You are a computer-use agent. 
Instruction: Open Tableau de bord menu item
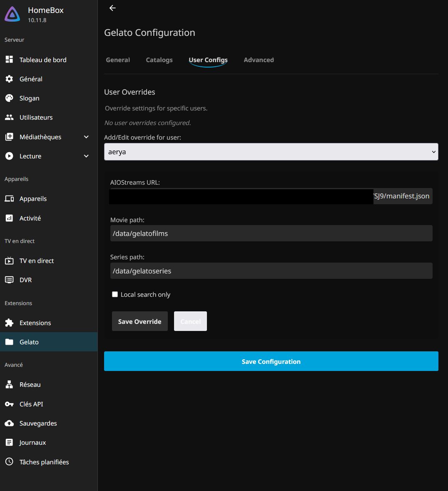(x=49, y=60)
